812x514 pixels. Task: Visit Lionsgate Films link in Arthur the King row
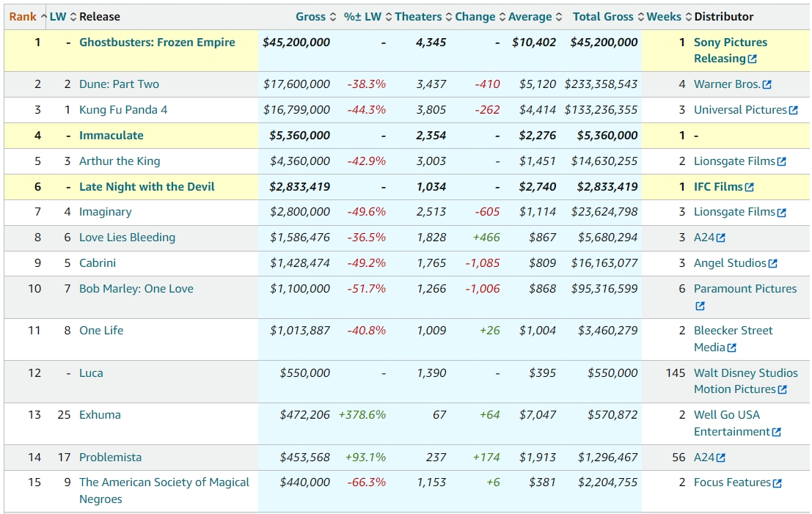coord(734,161)
